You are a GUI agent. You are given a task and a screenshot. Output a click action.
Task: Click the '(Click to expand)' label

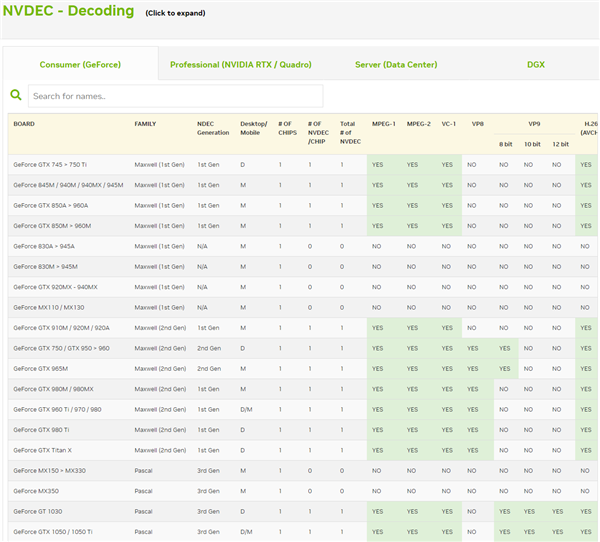tap(175, 13)
